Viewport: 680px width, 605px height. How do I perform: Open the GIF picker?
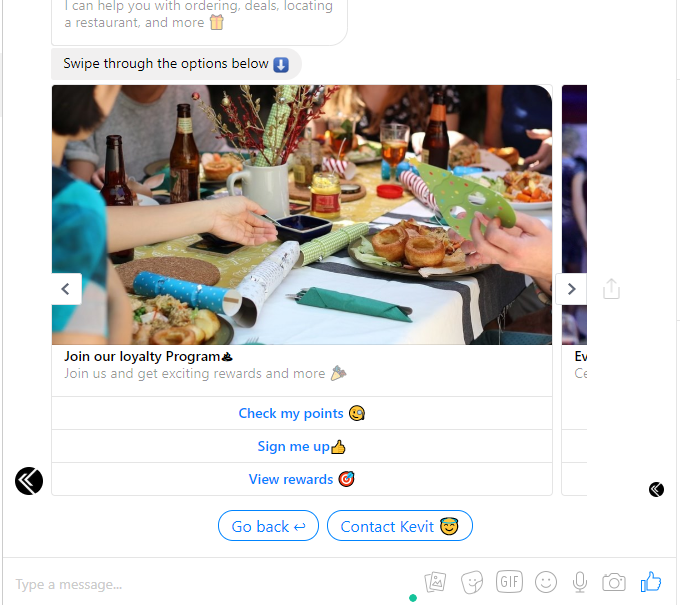tap(509, 581)
